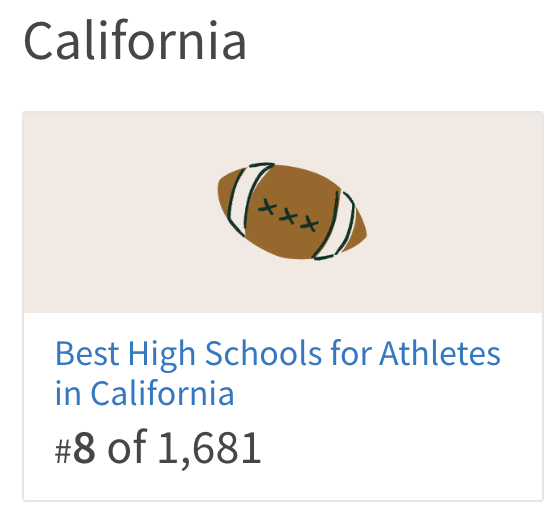Select the California heading text
This screenshot has width=556, height=516.
pyautogui.click(x=135, y=41)
